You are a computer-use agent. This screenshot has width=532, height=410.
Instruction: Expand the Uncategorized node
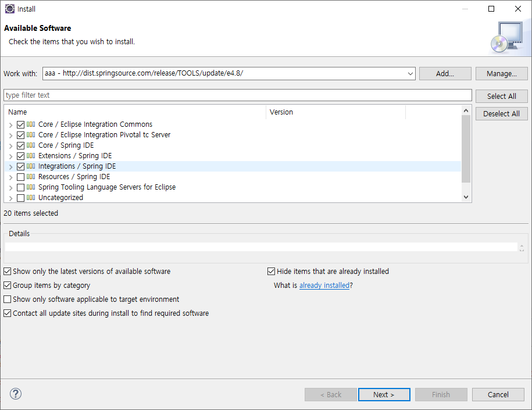pyautogui.click(x=11, y=198)
